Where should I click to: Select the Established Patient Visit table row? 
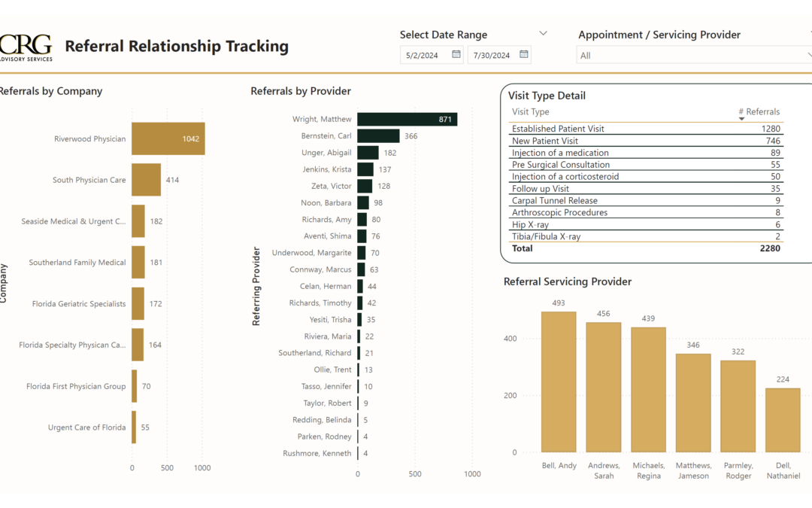click(646, 129)
